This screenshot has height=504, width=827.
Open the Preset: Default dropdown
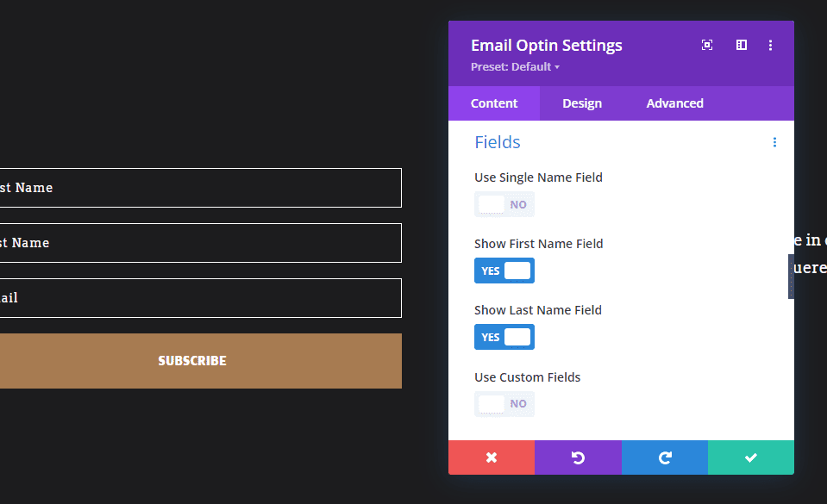coord(515,67)
